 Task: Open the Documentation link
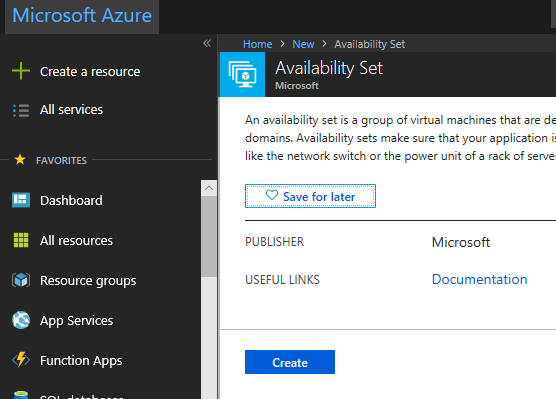point(479,279)
